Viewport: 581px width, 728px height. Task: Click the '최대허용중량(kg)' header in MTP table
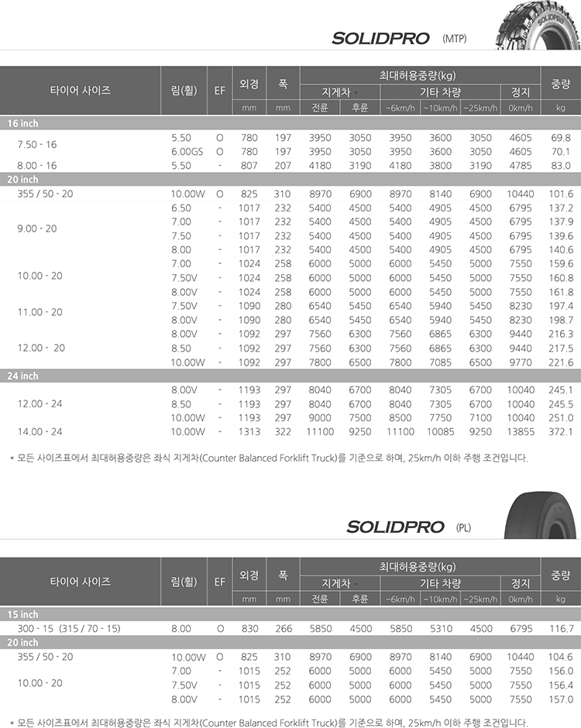(418, 75)
